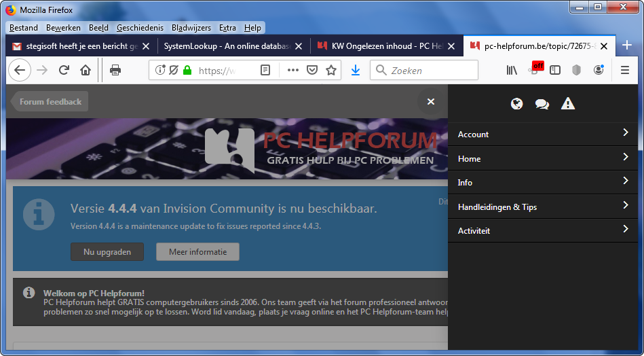Viewport: 644px width, 356px height.
Task: Toggle the sidebar view icon
Action: point(555,70)
